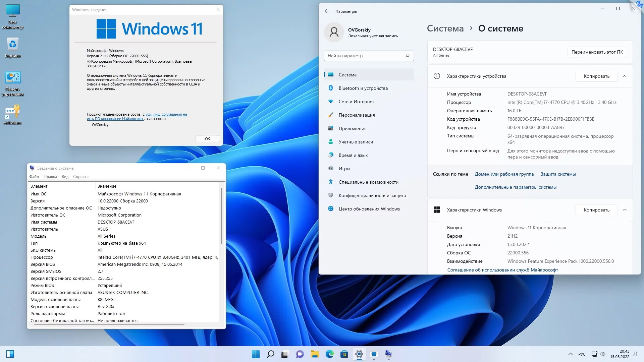
Task: Open Activators desktop shortcut icon
Action: [x=12, y=112]
